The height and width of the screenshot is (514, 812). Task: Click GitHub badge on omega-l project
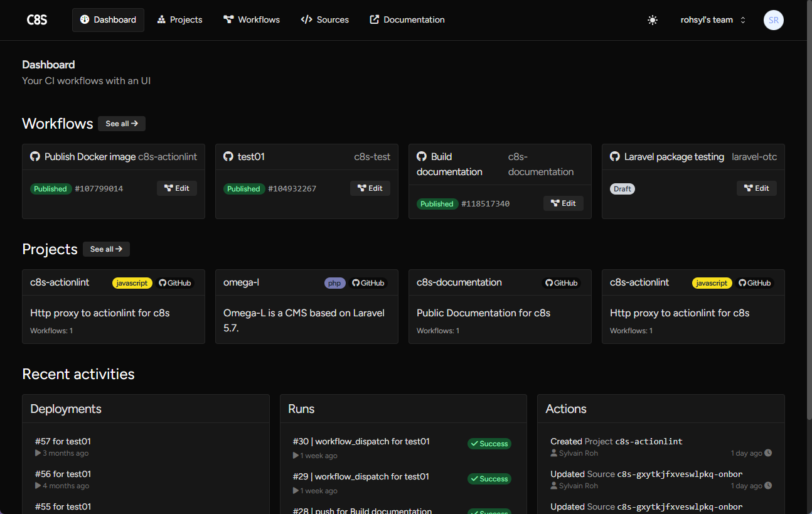pyautogui.click(x=368, y=283)
